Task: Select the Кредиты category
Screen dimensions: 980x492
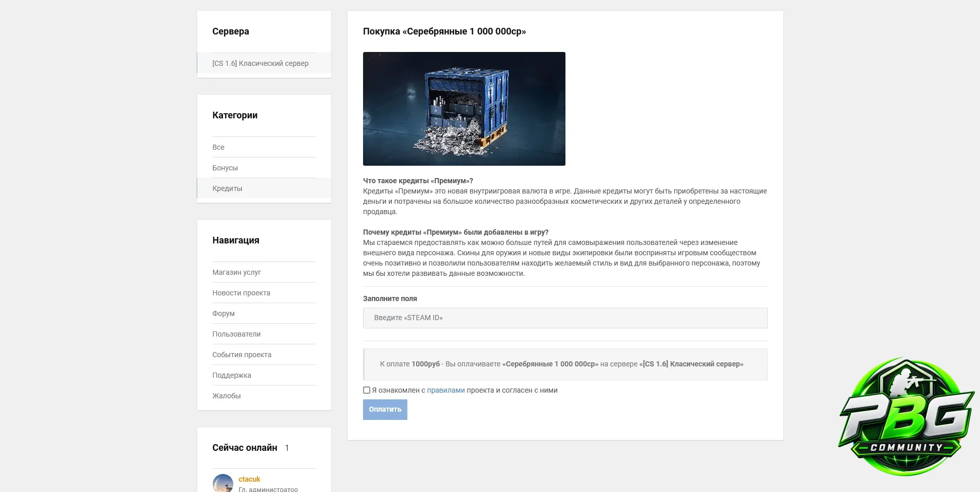Action: click(x=264, y=188)
